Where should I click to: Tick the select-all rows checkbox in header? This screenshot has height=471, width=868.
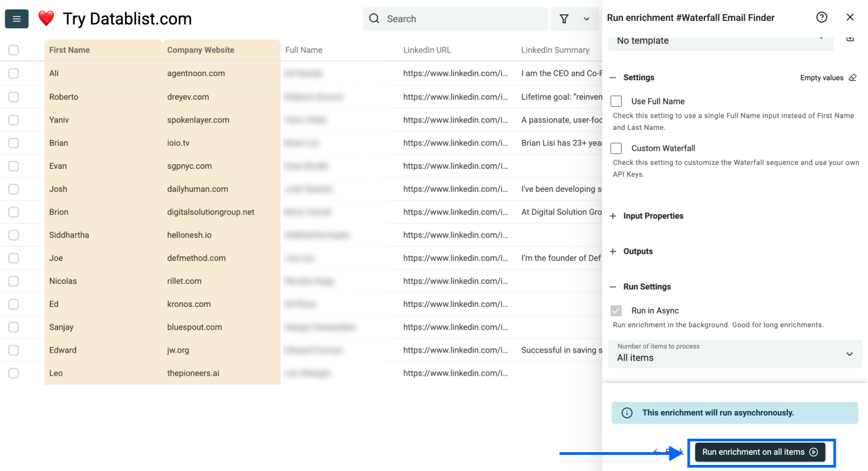coord(13,50)
